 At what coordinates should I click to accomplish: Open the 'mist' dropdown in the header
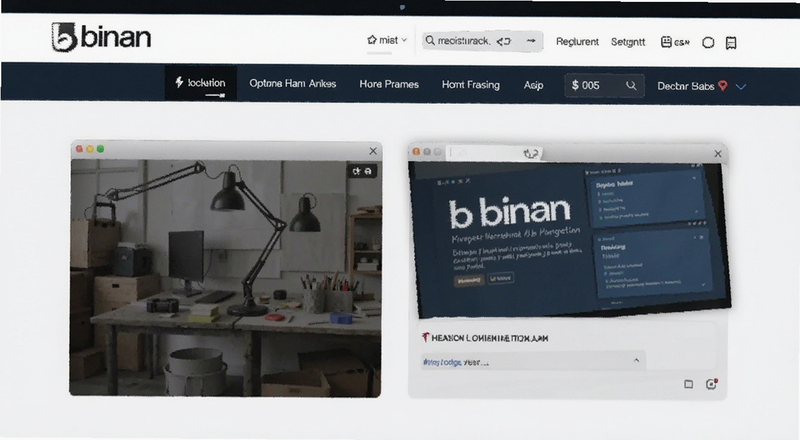point(387,40)
